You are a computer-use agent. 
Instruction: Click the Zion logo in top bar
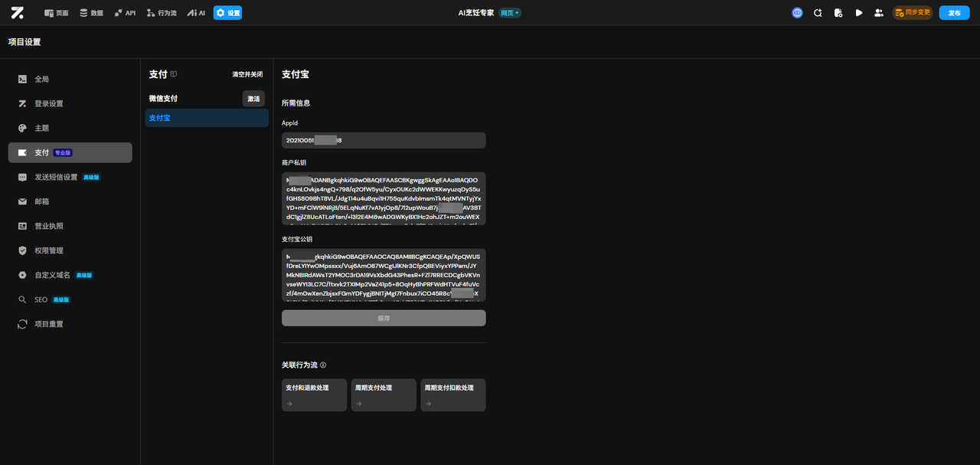coord(18,12)
